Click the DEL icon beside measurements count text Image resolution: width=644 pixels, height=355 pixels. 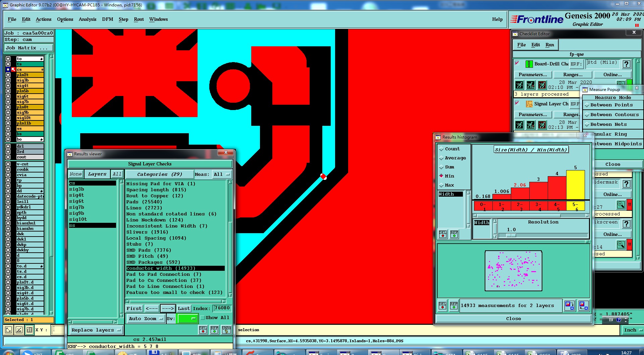[443, 306]
